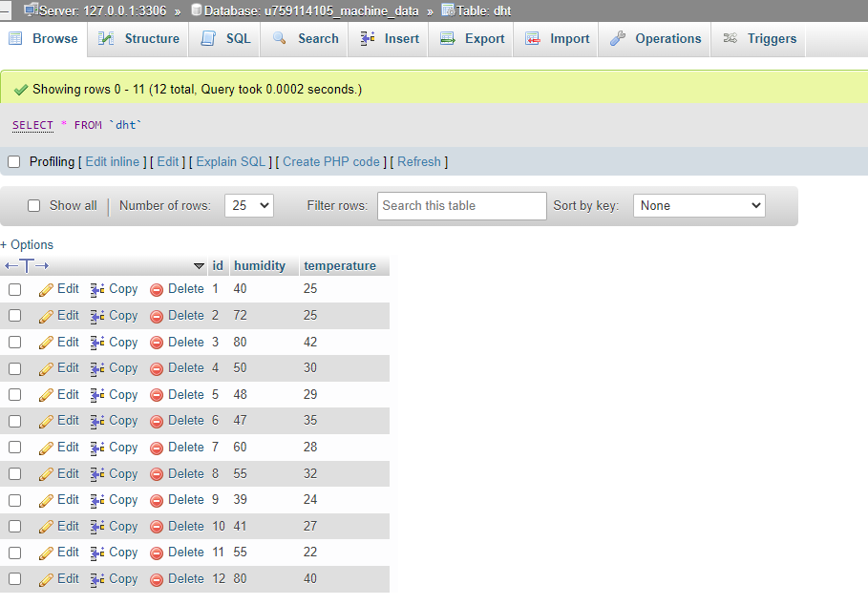Click the Refresh link
The image size is (868, 605).
click(419, 161)
